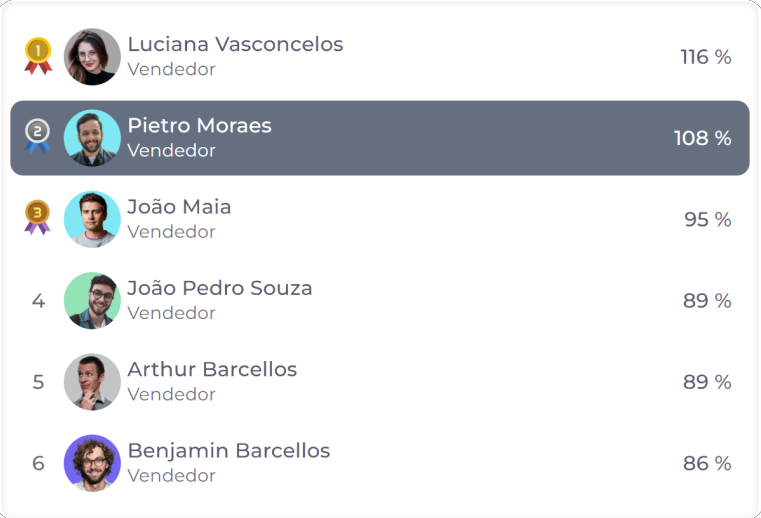The width and height of the screenshot is (761, 518).
Task: Open João Maia's name link
Action: 179,207
